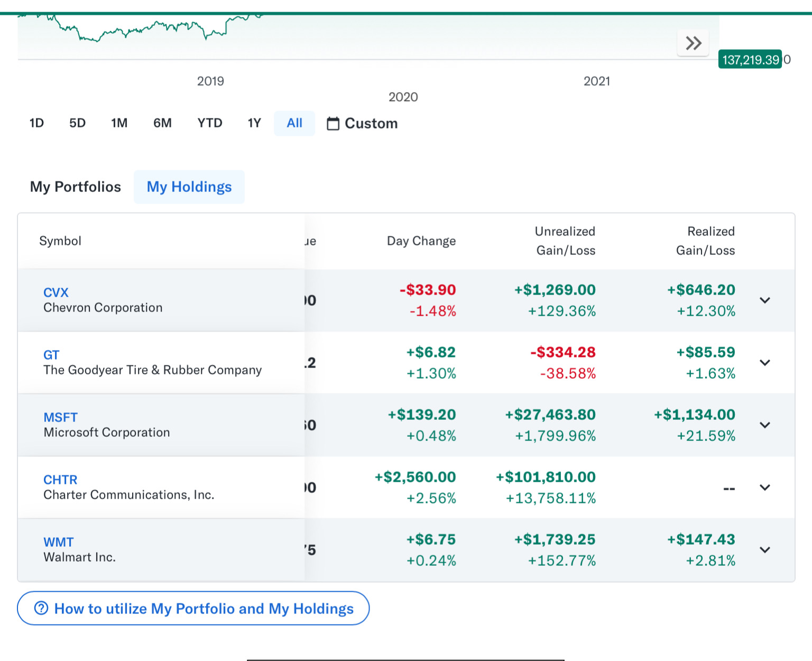
Task: Open the CVX Chevron stock link
Action: click(56, 292)
